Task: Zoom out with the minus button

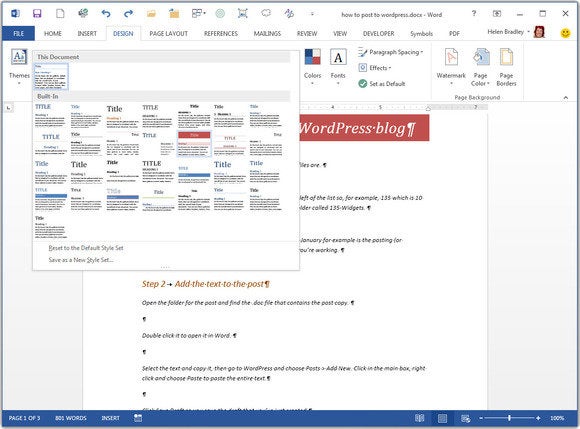Action: pyautogui.click(x=481, y=418)
